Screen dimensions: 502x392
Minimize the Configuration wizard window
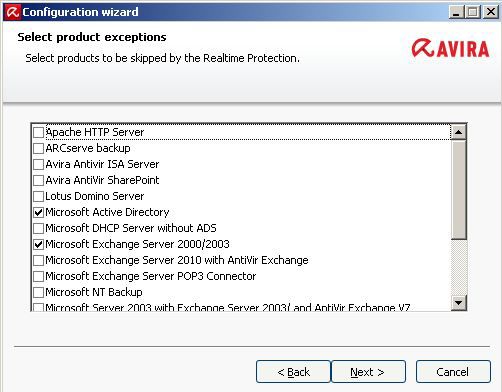tap(456, 12)
